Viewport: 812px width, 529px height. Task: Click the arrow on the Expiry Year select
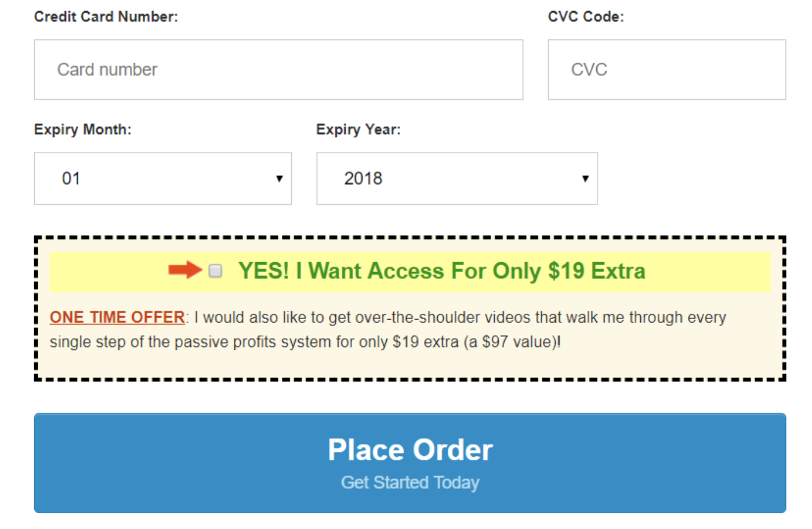[x=585, y=179]
